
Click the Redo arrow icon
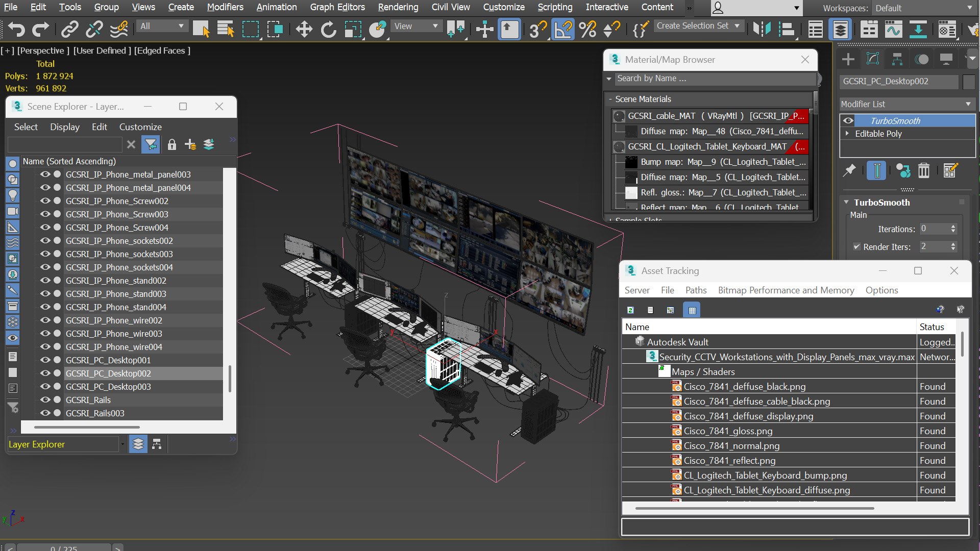pos(40,29)
